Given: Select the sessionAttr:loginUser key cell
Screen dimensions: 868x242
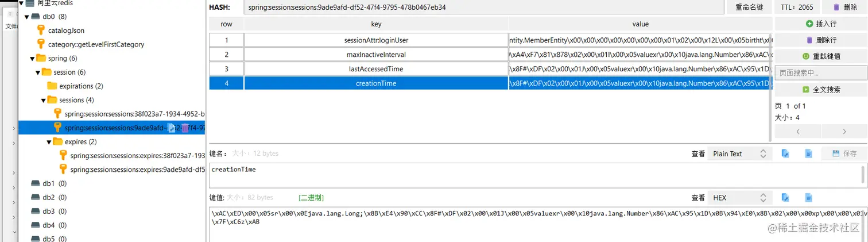Looking at the screenshot, I should [x=376, y=40].
